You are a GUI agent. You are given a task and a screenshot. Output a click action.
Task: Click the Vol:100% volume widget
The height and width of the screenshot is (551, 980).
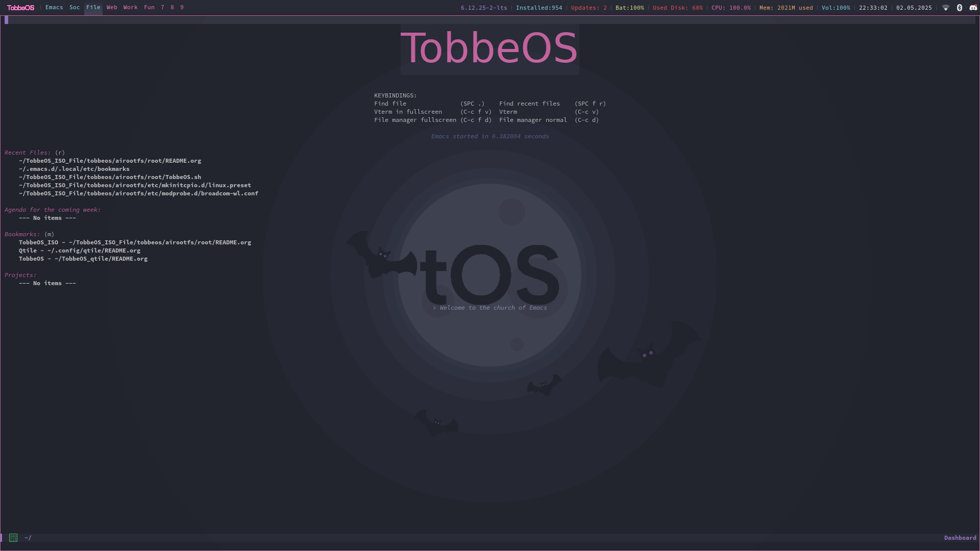pyautogui.click(x=836, y=8)
